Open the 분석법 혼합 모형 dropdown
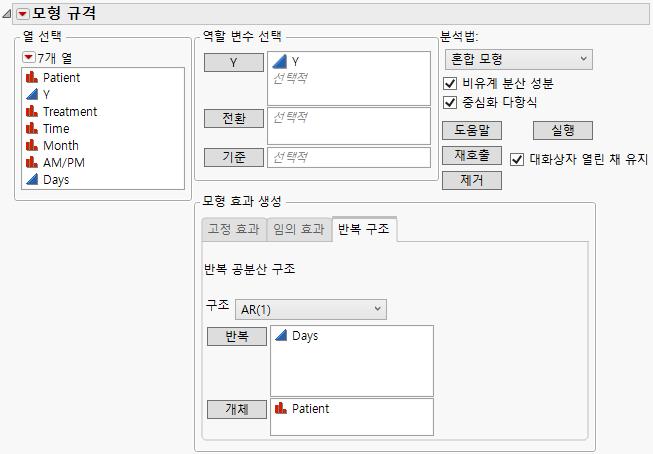 coord(516,60)
